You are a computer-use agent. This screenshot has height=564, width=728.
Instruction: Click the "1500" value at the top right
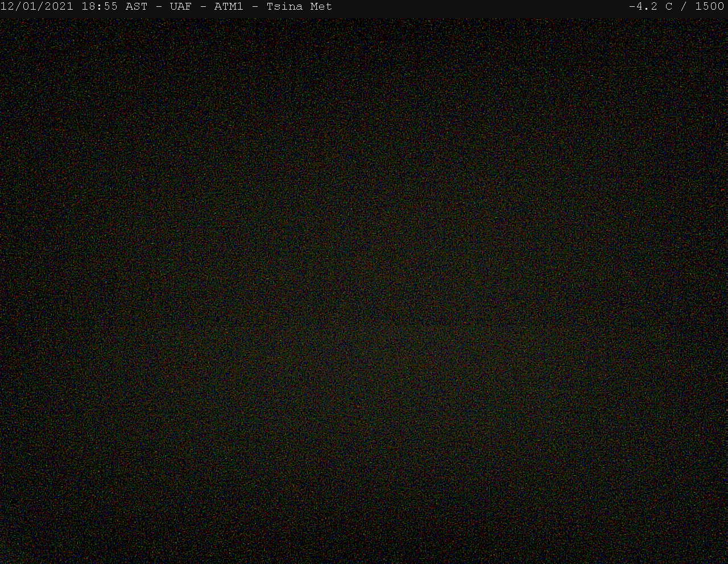710,7
